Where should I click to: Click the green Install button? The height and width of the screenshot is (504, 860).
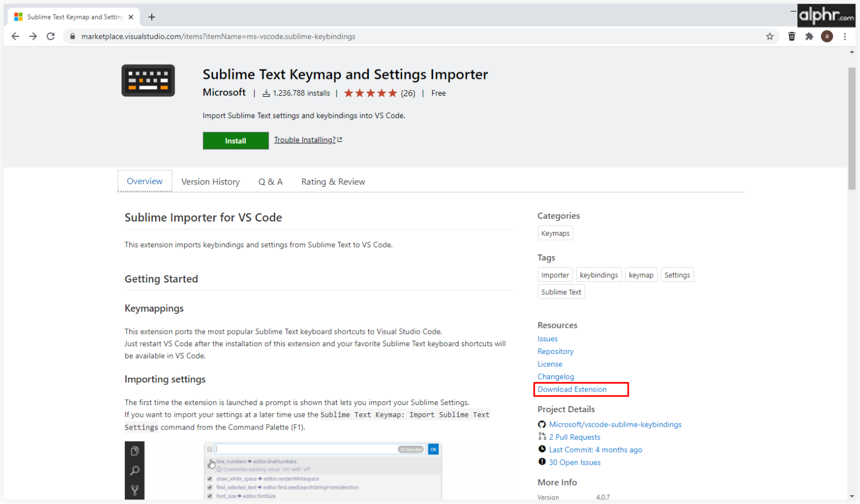tap(236, 141)
